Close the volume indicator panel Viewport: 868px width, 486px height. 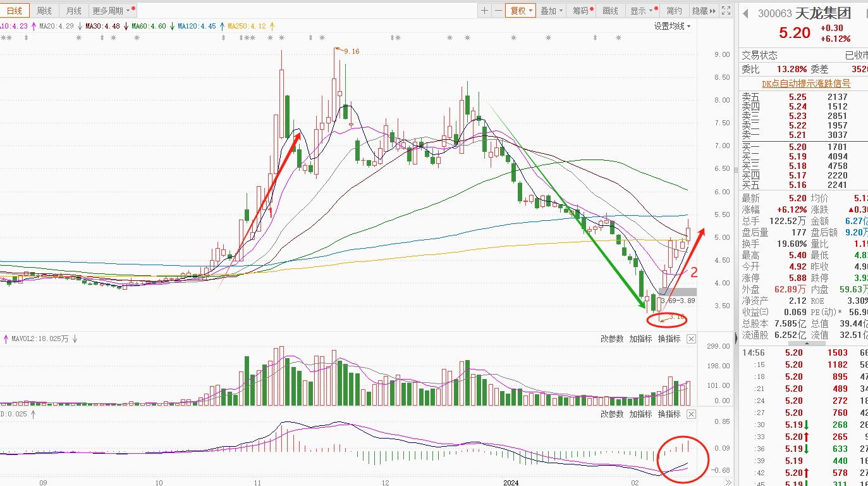(x=691, y=339)
